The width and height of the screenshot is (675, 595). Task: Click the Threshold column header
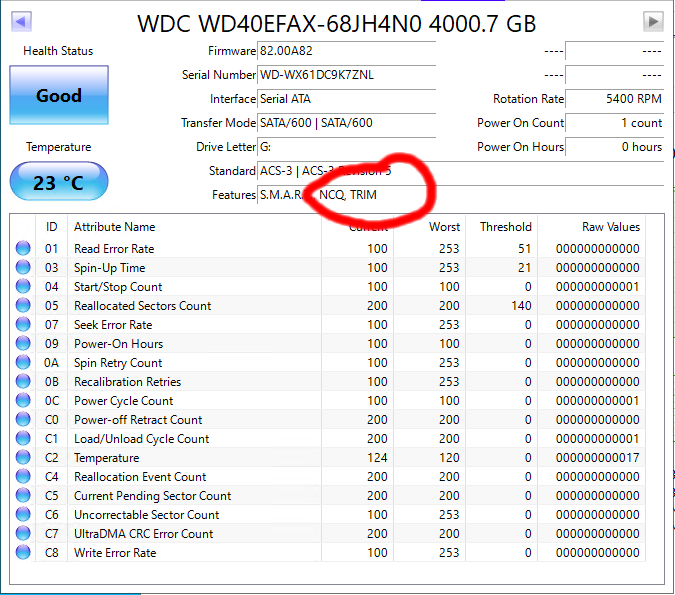(506, 227)
